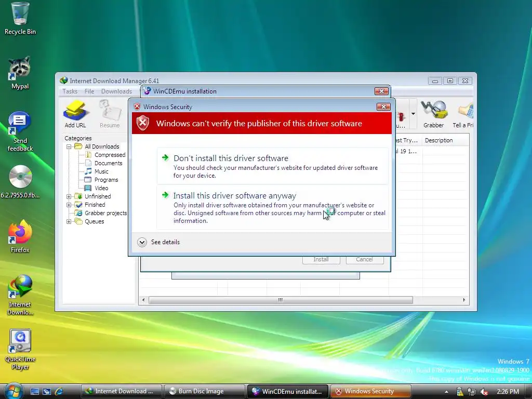This screenshot has width=532, height=399.
Task: Choose Install this driver software anyway
Action: [x=272, y=207]
